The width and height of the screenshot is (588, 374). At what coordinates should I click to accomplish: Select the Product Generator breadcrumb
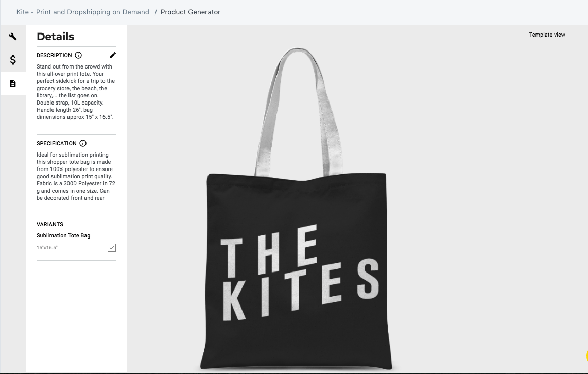[x=191, y=12]
